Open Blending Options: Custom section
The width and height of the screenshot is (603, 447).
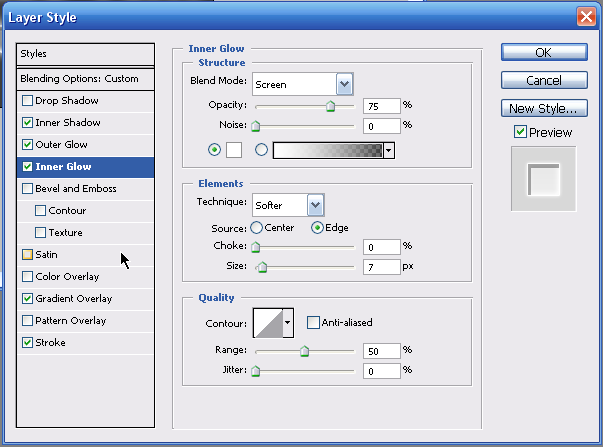coord(79,78)
